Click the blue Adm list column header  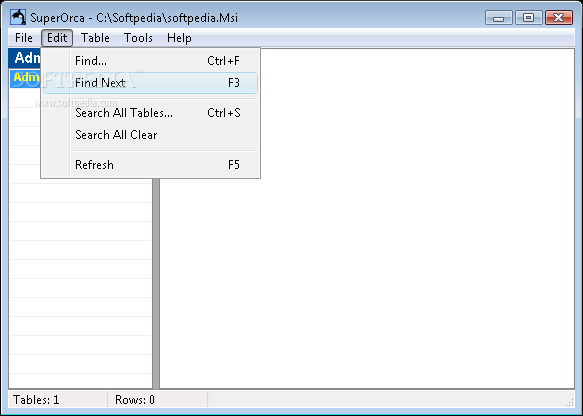(25, 58)
